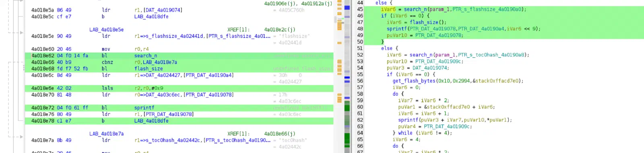Click search_n call in the listing
The width and height of the screenshot is (644, 153).
[145, 56]
